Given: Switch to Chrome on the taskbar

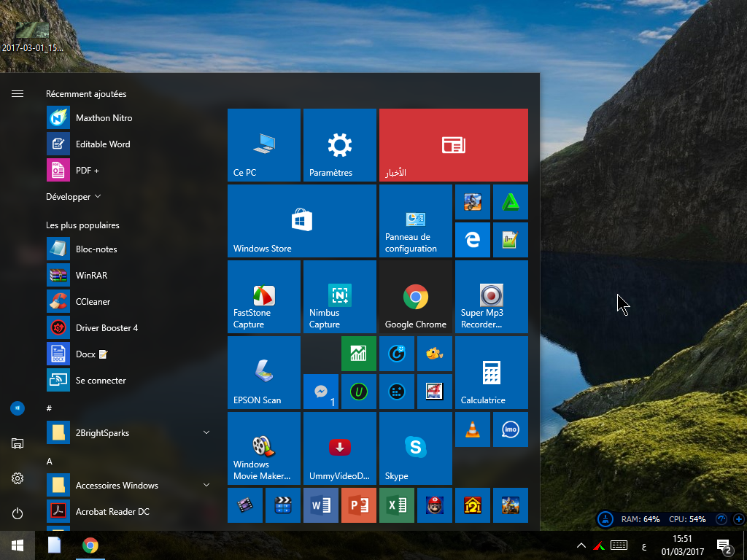Looking at the screenshot, I should (x=90, y=545).
